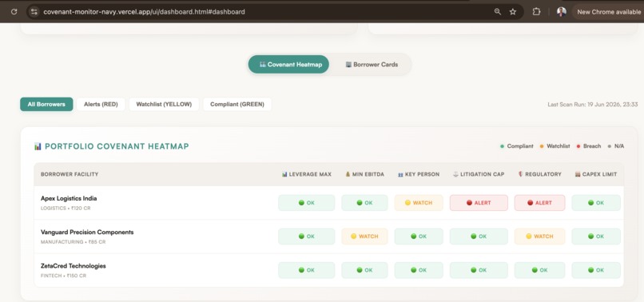Viewport: 644px width, 302px height.
Task: Click the New Chrome available button
Action: click(x=609, y=12)
